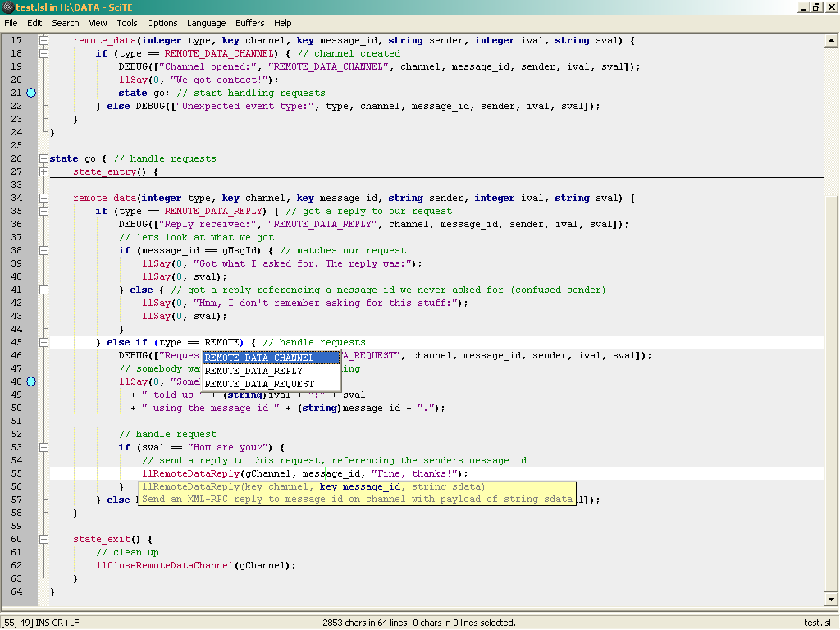Click the word REMOTE on line 45
The height and width of the screenshot is (630, 840).
[221, 342]
